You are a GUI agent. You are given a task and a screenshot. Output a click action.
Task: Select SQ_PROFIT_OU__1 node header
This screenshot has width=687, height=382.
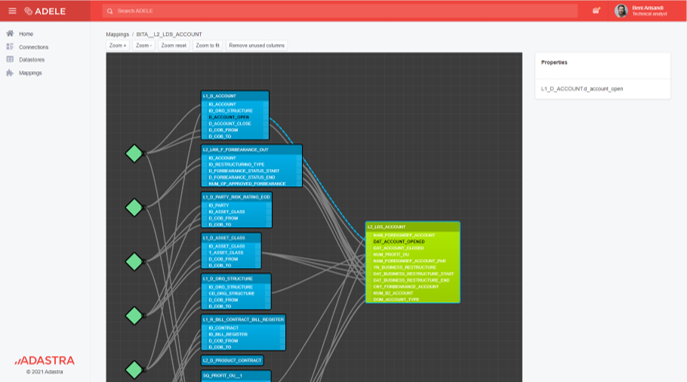pos(236,375)
